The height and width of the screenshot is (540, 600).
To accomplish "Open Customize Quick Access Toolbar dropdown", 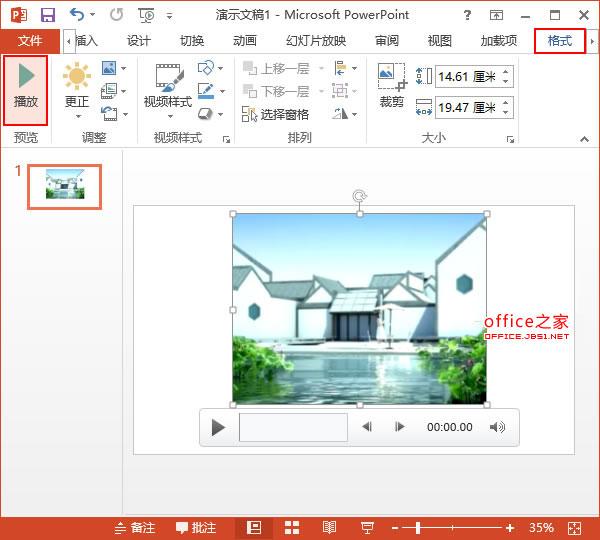I will coord(170,16).
